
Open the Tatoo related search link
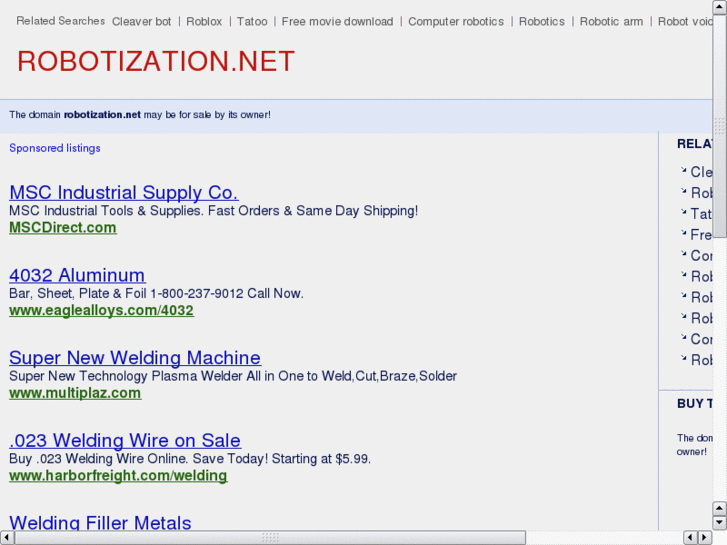(x=252, y=22)
